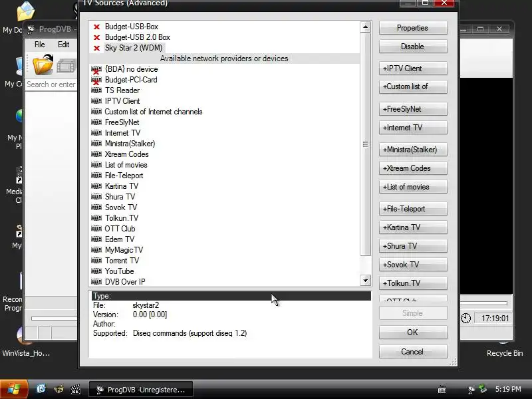Image resolution: width=532 pixels, height=399 pixels.
Task: Select the Sovok TV list row
Action: tap(224, 207)
